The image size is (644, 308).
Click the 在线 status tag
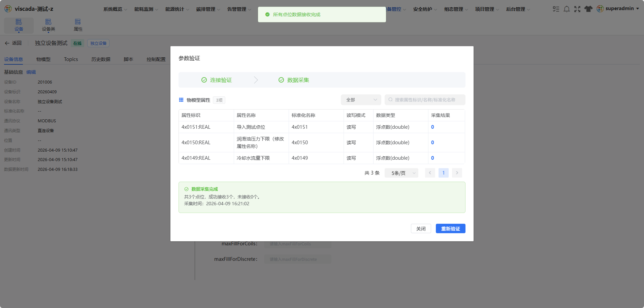[77, 43]
